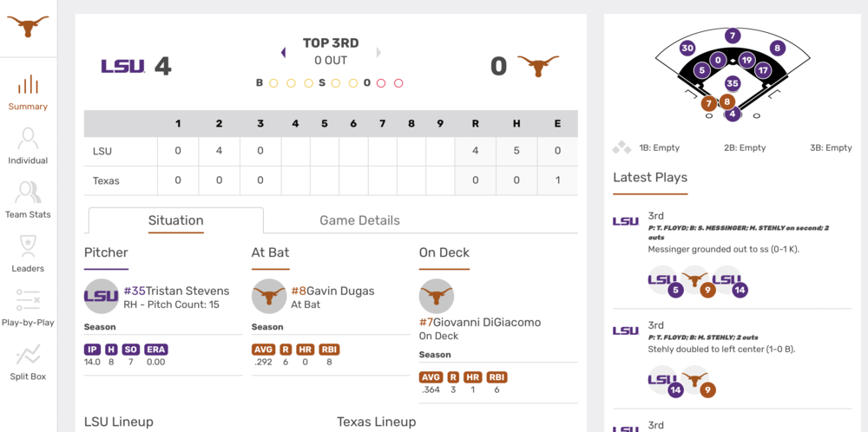This screenshot has width=868, height=432.
Task: Click the number 14 LSU badge in Stehly play
Action: (x=676, y=389)
